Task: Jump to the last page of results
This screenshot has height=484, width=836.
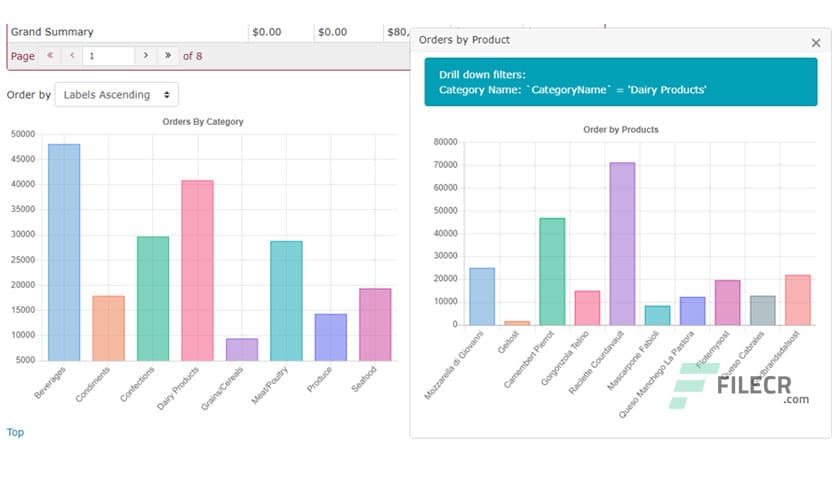Action: pyautogui.click(x=168, y=56)
